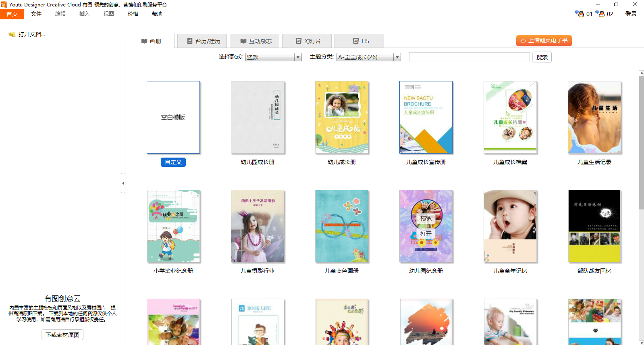Collapse the left sidebar panel arrow

click(x=123, y=183)
